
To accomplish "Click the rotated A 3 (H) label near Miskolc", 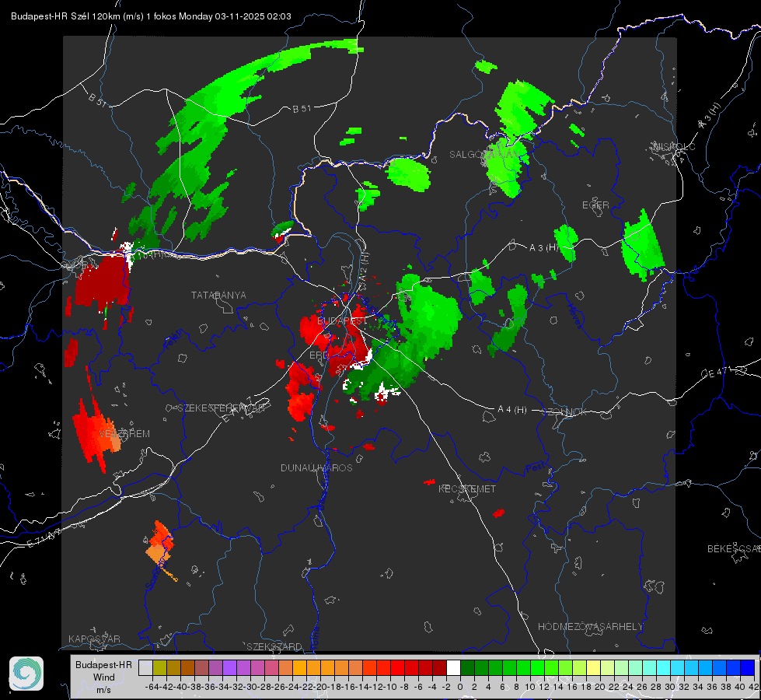I will tap(710, 116).
